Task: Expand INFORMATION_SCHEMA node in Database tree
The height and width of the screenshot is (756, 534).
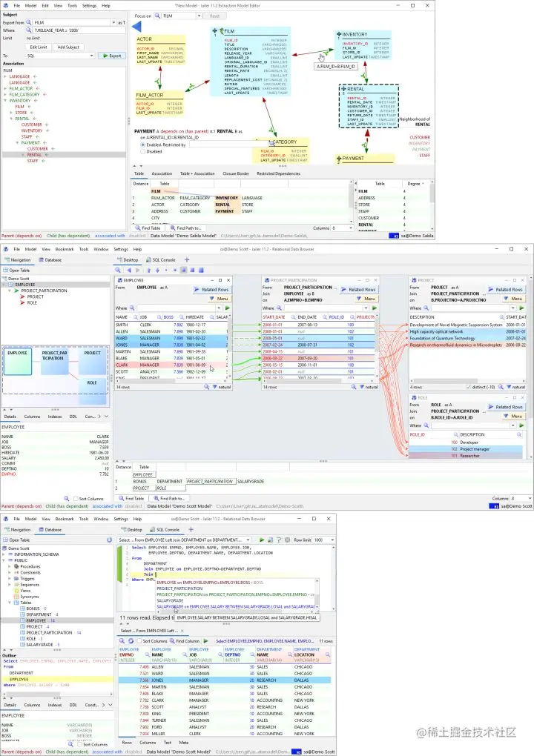Action: (x=4, y=554)
